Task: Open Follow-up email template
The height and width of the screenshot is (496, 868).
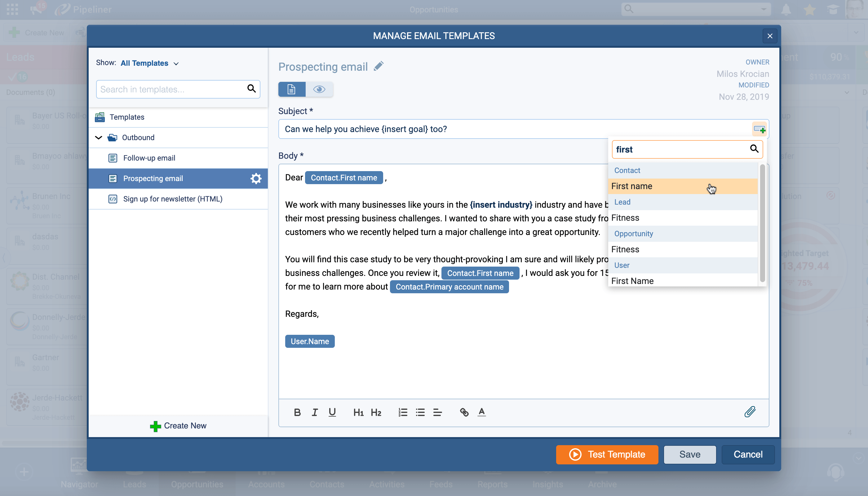Action: pyautogui.click(x=149, y=158)
